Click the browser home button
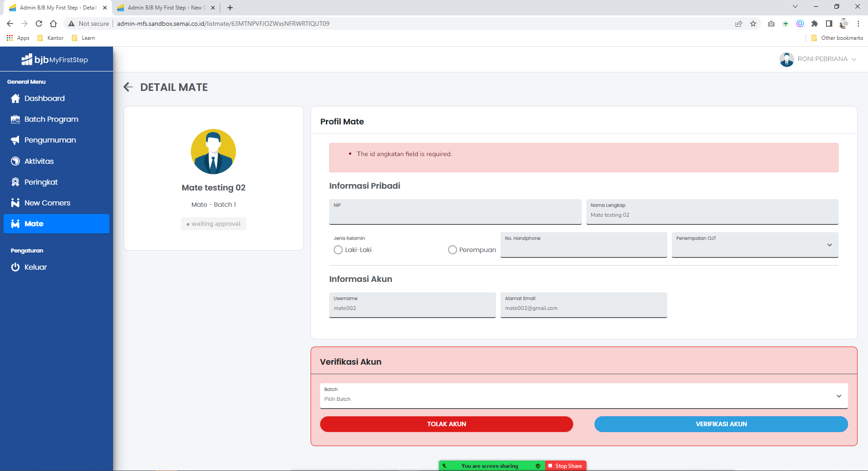Image resolution: width=868 pixels, height=471 pixels. 53,24
